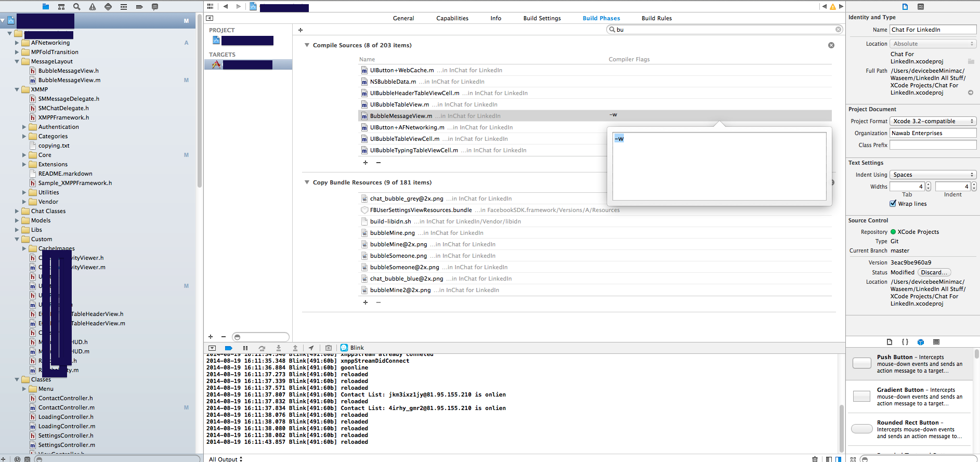Screen dimensions: 980x462
Task: Open the Location Absolute dropdown
Action: pyautogui.click(x=933, y=44)
